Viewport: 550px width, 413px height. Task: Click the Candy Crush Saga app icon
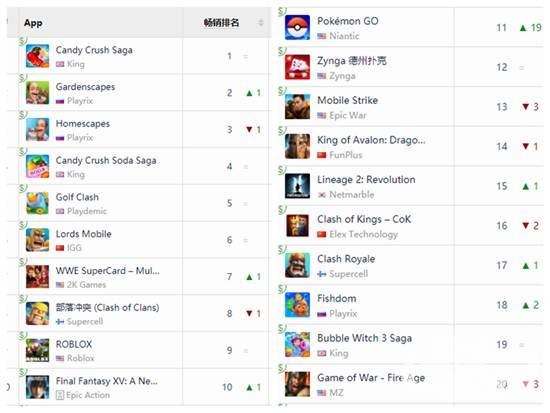click(x=38, y=56)
